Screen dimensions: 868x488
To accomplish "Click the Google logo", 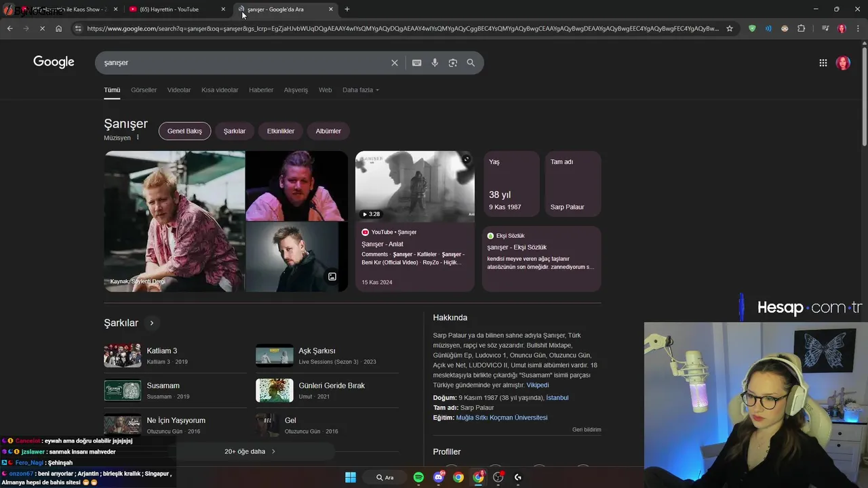I will click(x=54, y=62).
